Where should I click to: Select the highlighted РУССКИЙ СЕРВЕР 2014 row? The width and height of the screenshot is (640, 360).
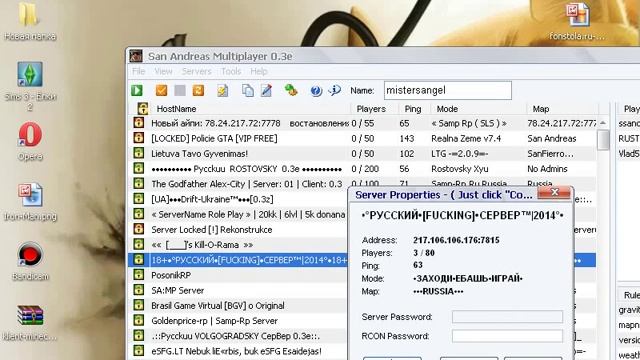[238, 260]
